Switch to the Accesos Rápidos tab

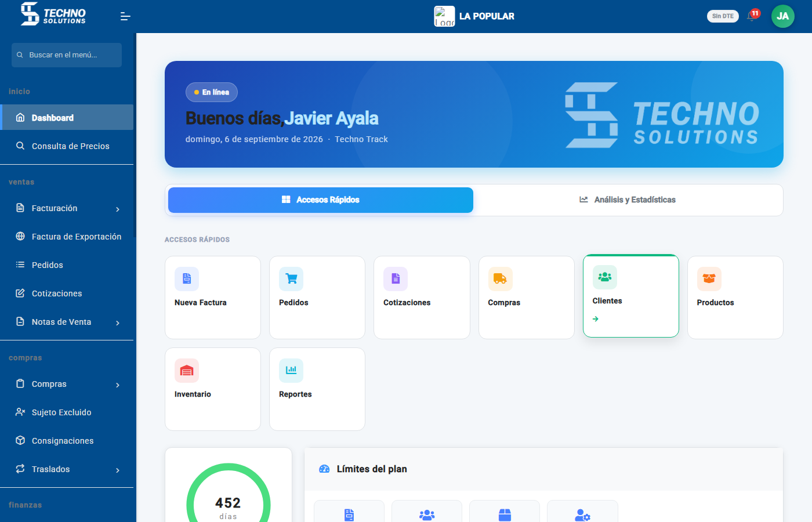(x=321, y=200)
